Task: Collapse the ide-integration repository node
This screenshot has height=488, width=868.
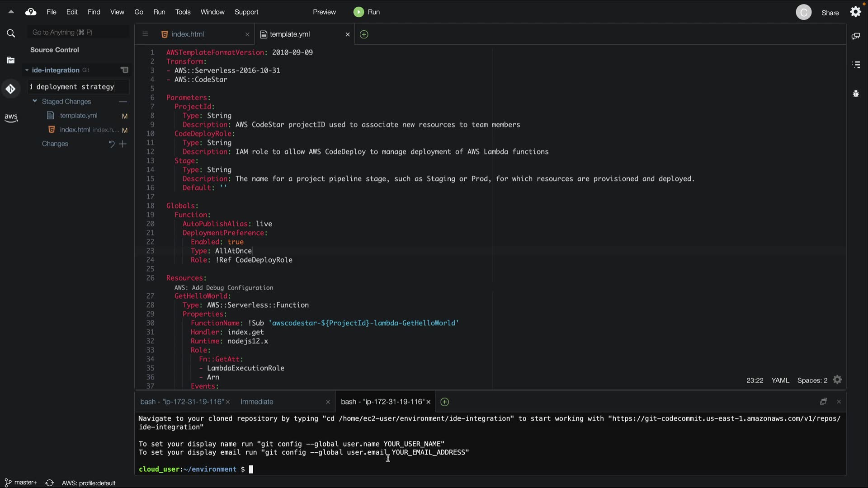Action: coord(27,70)
